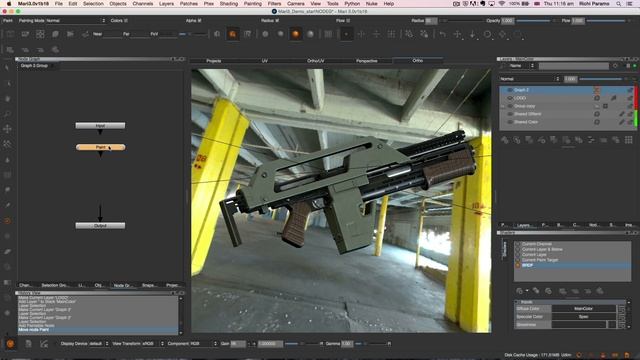Viewport: 640px width, 360px height.
Task: Click the circular filter icon beside layer search
Action: [x=616, y=66]
